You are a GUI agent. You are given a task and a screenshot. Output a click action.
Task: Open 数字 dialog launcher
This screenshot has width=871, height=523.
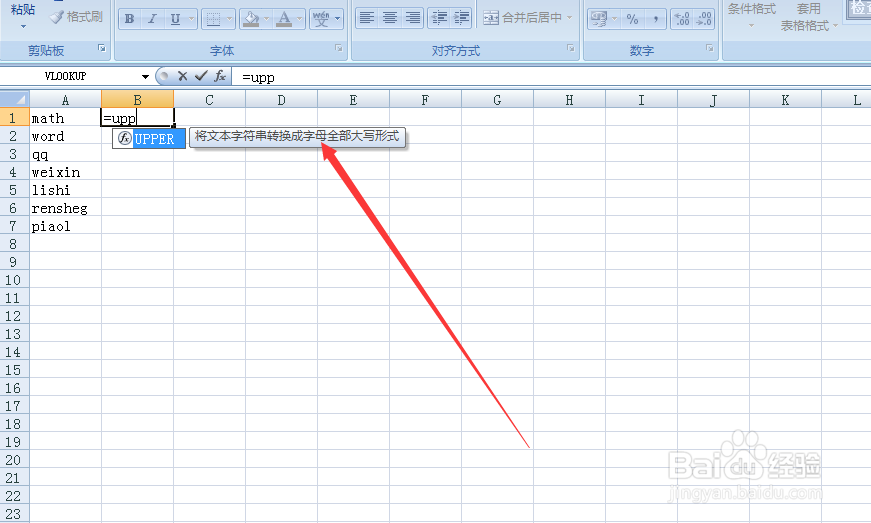(x=709, y=48)
